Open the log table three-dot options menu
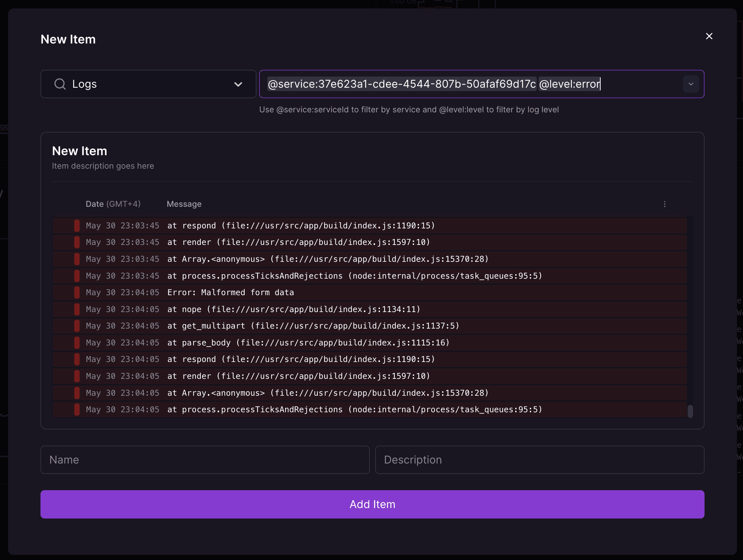Image resolution: width=743 pixels, height=560 pixels. pyautogui.click(x=664, y=204)
